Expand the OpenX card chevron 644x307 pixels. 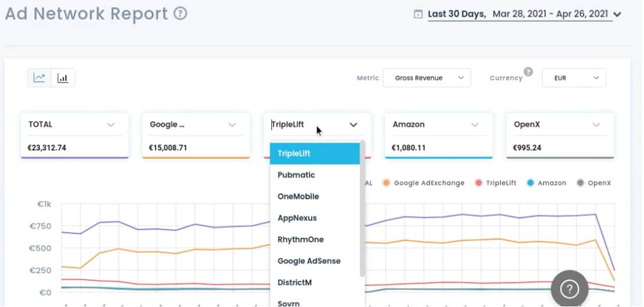coord(596,124)
